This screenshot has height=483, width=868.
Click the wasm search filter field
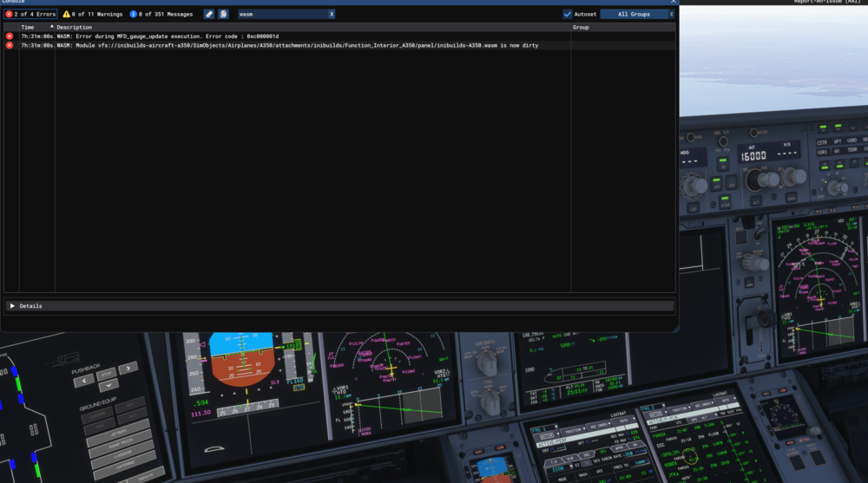(280, 14)
